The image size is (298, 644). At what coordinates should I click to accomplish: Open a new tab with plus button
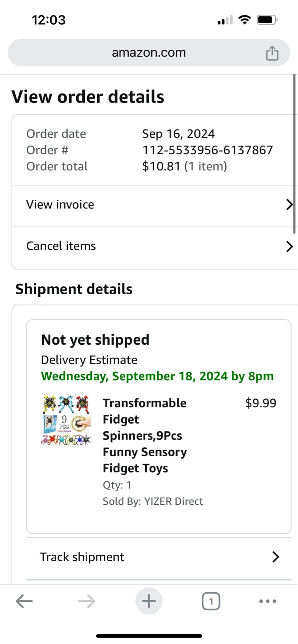tap(149, 601)
